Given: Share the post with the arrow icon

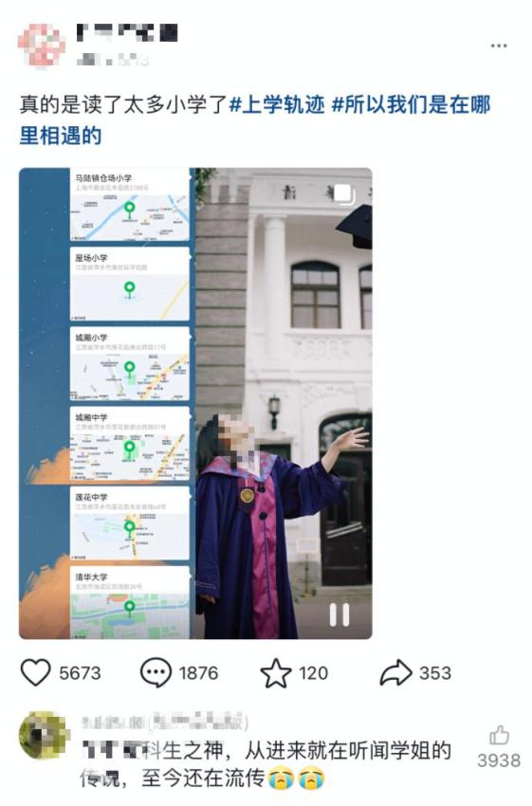Looking at the screenshot, I should pyautogui.click(x=395, y=673).
